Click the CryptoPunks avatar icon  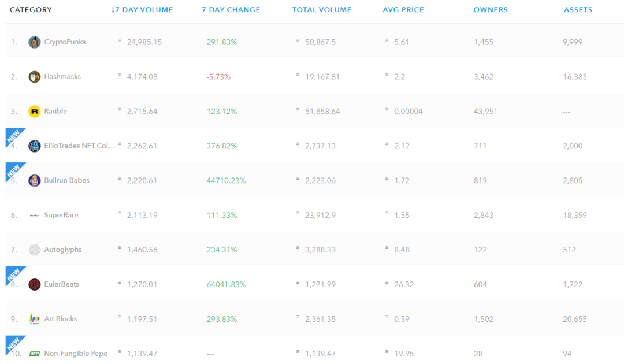(35, 42)
